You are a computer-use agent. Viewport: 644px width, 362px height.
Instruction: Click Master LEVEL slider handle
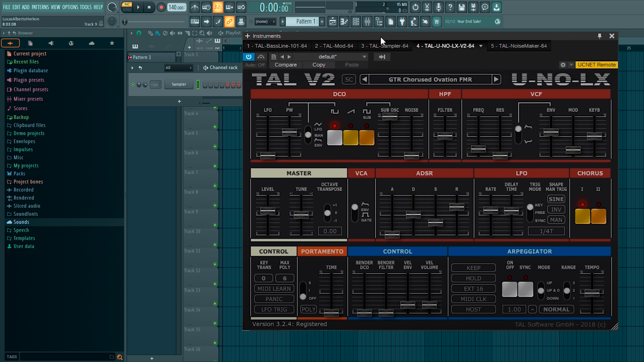(268, 211)
